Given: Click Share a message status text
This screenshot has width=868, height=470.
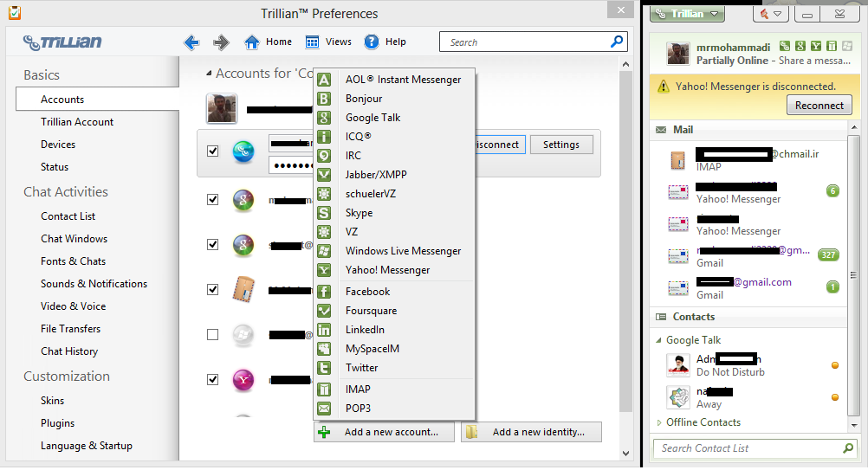Looking at the screenshot, I should (814, 61).
